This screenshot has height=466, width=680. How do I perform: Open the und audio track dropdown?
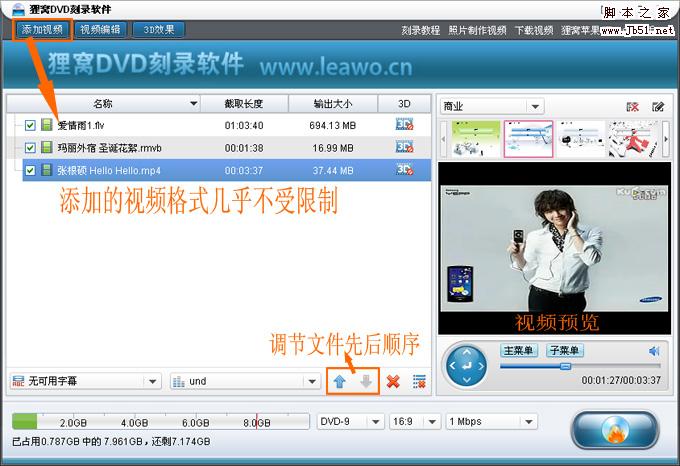point(245,381)
